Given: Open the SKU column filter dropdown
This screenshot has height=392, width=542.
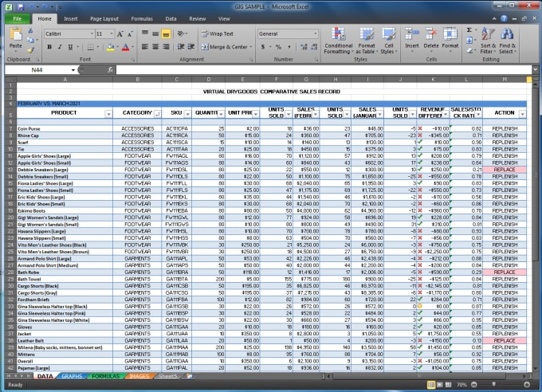Looking at the screenshot, I should (x=187, y=114).
